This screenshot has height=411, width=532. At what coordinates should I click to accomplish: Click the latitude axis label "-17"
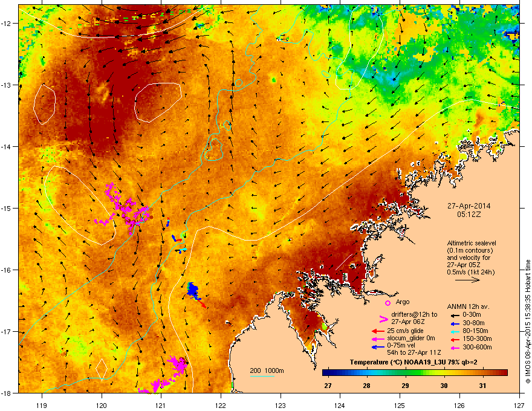pyautogui.click(x=6, y=332)
